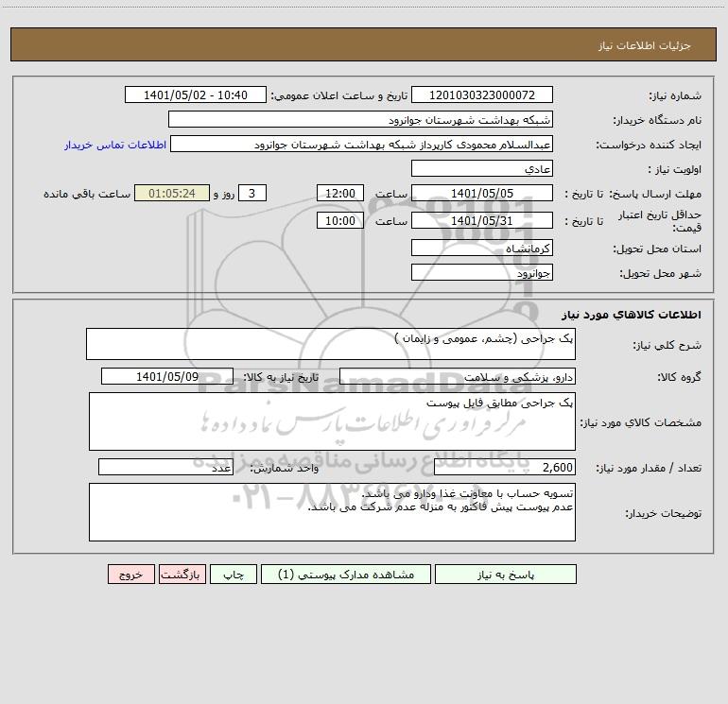Click the خروج exit button
The image size is (728, 704).
pyautogui.click(x=130, y=575)
